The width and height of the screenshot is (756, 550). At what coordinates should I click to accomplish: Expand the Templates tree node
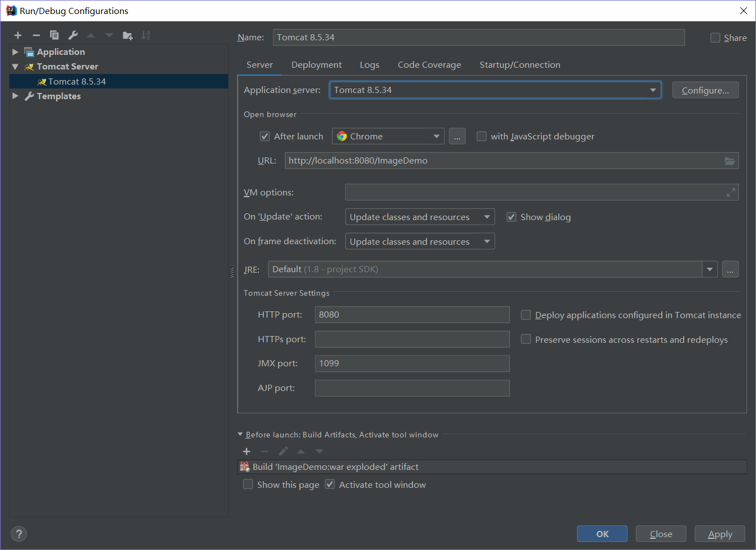click(15, 96)
